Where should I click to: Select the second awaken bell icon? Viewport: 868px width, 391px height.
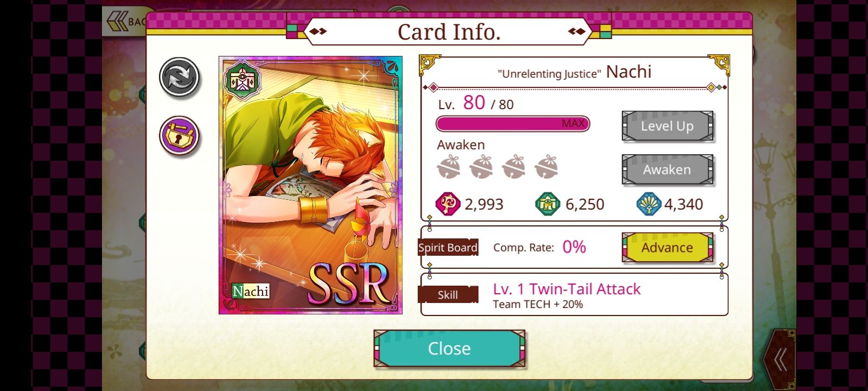click(481, 167)
